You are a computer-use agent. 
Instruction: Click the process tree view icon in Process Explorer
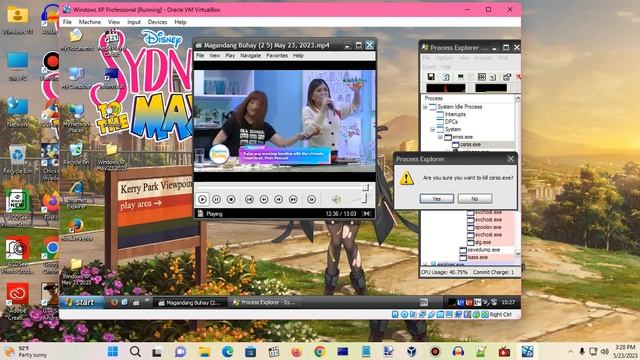pos(482,77)
